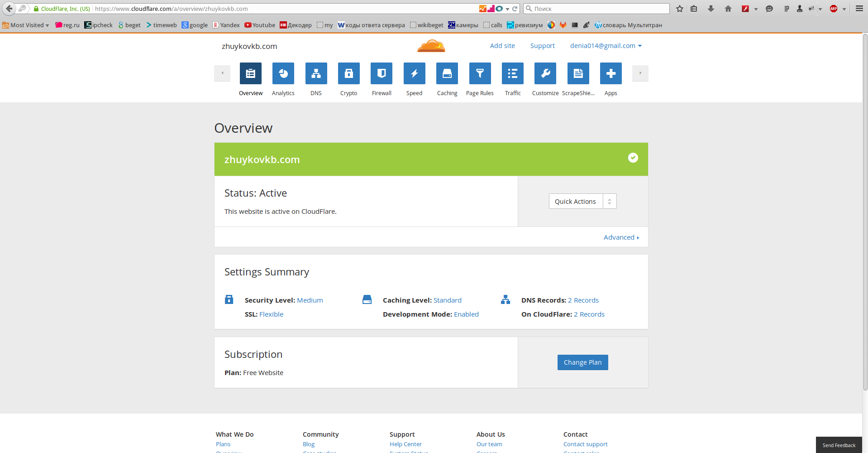Click the Adblock Plus toolbar icon
The image size is (868, 453).
tap(834, 9)
